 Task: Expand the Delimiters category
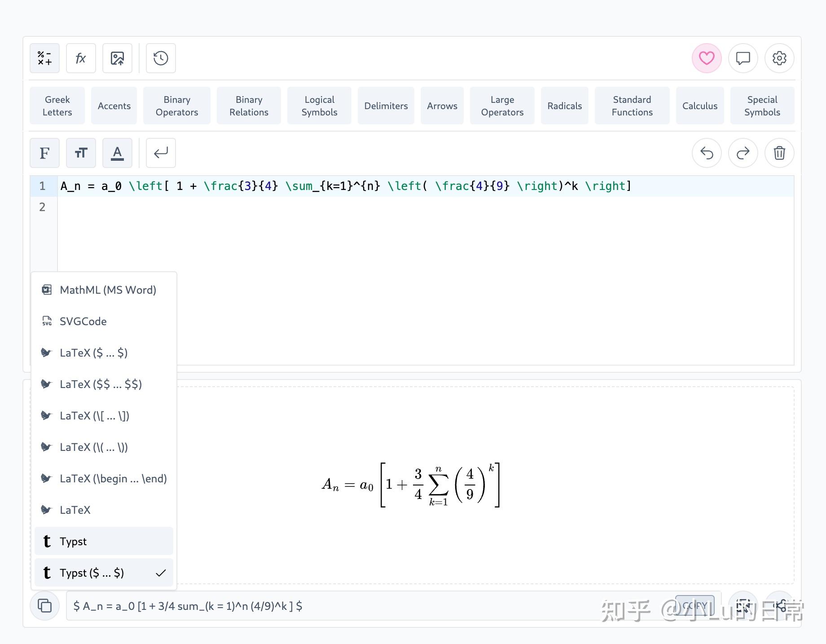coord(386,106)
